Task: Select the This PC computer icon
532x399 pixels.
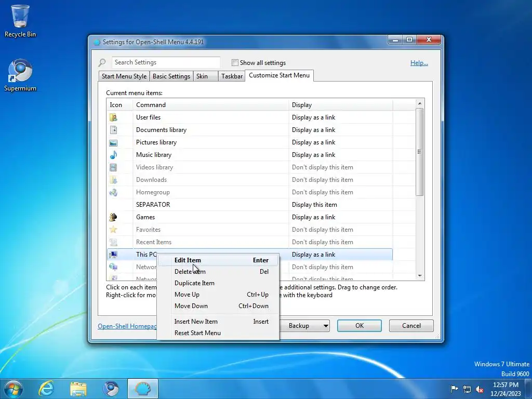Action: click(x=113, y=255)
